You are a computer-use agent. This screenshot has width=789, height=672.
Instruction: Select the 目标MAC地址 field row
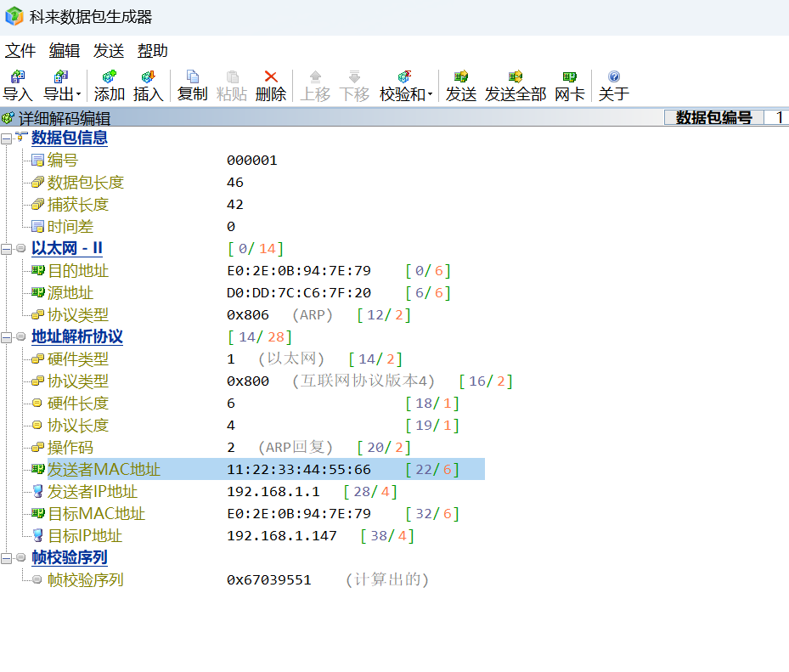point(95,514)
